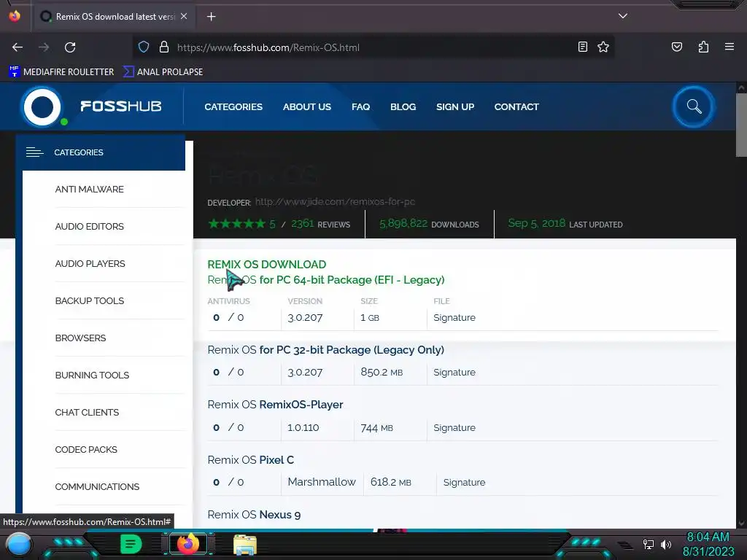Open the BACKUP TOOLS category

[x=90, y=300]
